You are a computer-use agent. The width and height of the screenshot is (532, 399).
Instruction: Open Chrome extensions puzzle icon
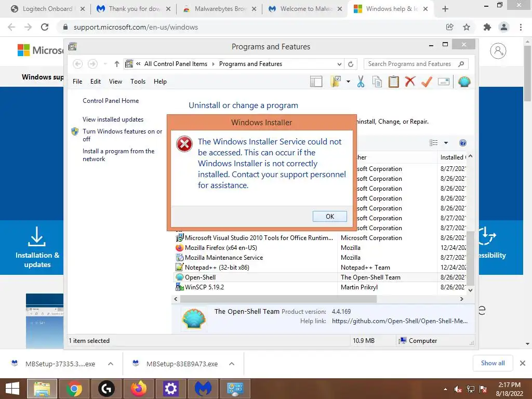coord(487,27)
